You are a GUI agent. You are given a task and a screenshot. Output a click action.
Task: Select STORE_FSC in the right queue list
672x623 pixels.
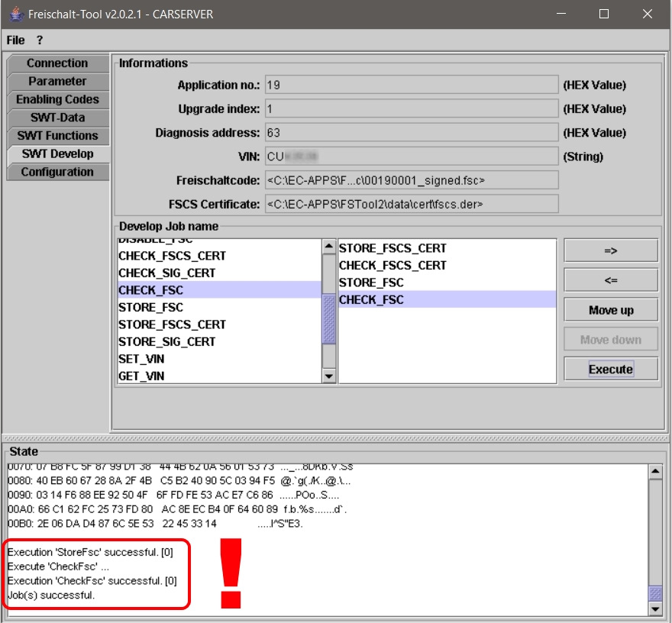click(447, 282)
